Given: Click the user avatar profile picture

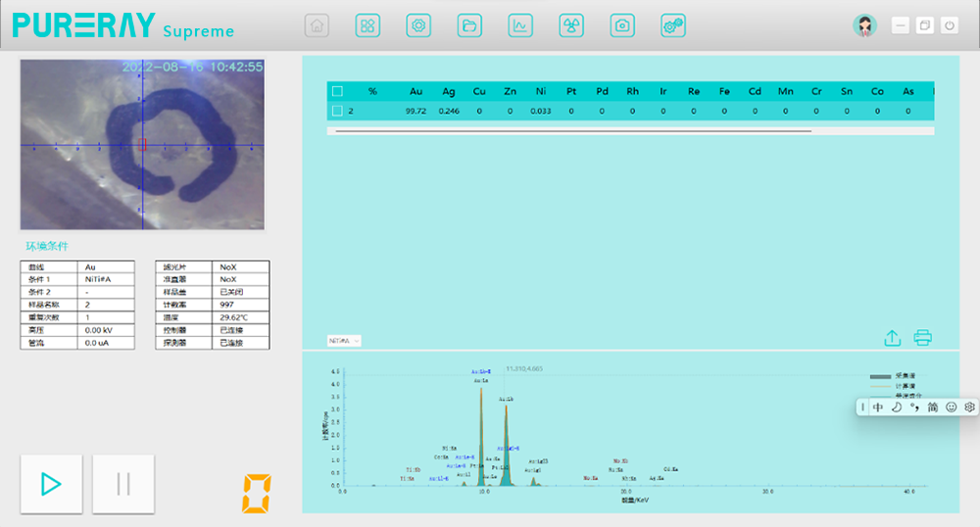Looking at the screenshot, I should coord(864,26).
